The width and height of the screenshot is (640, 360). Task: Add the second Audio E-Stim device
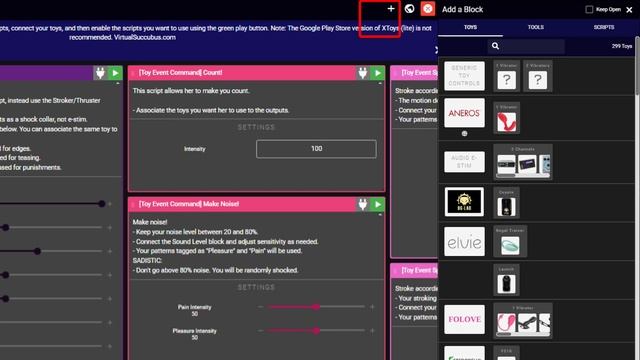[527, 164]
